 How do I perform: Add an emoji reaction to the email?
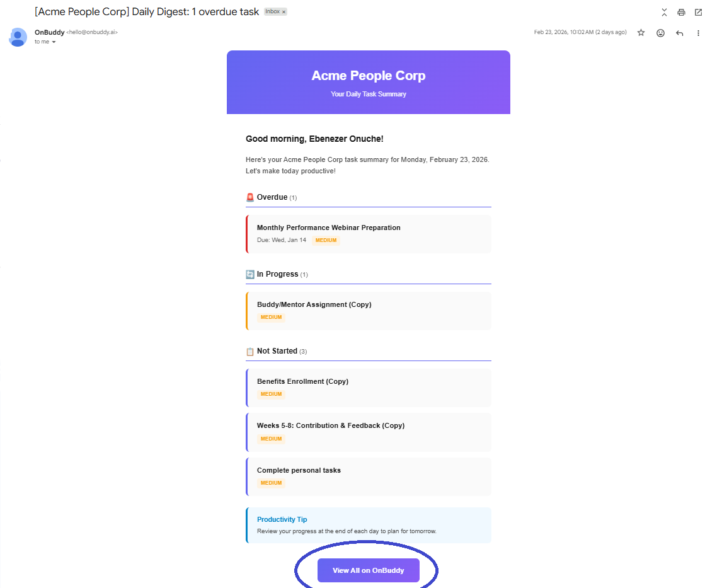pyautogui.click(x=660, y=33)
